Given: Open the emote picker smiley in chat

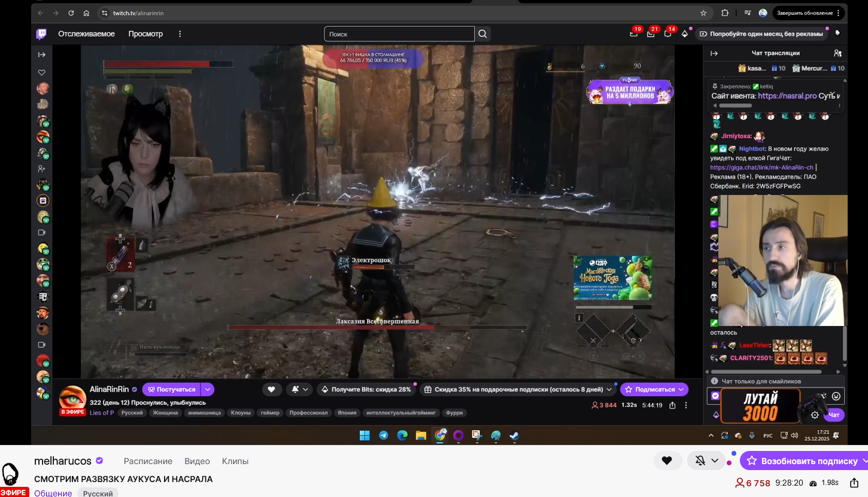Looking at the screenshot, I should [836, 396].
